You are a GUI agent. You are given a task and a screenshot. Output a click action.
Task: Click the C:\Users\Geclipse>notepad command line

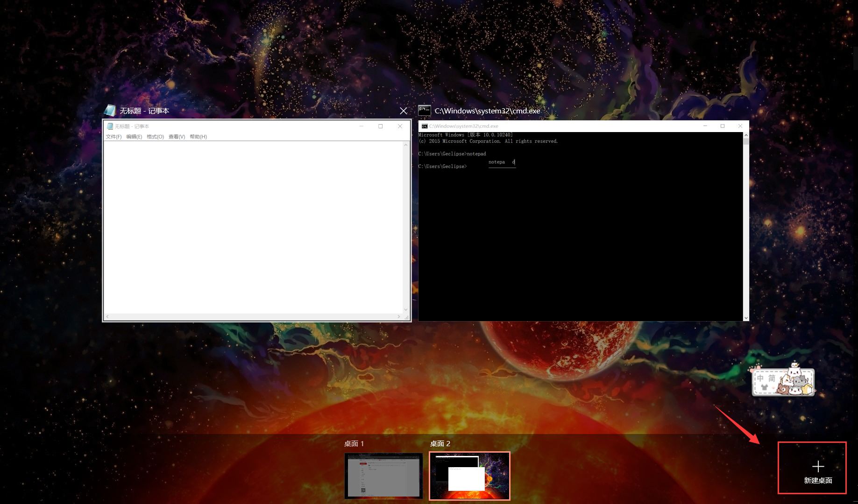(452, 154)
